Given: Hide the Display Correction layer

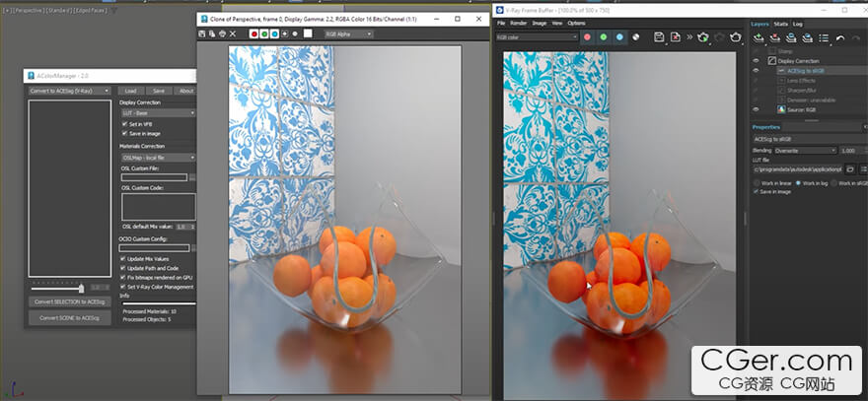Looking at the screenshot, I should click(x=756, y=61).
